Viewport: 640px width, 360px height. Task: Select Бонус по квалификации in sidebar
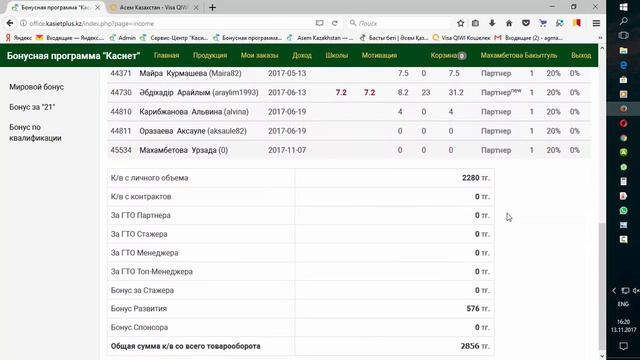[35, 133]
